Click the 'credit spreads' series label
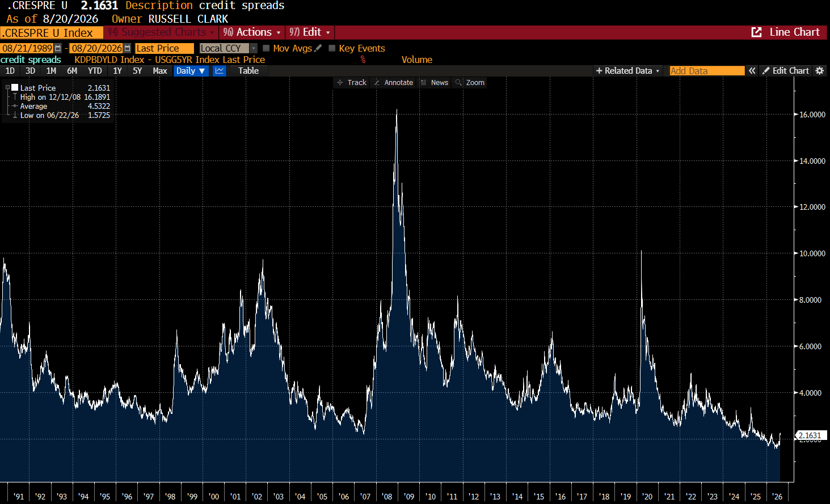Screen dimensions: 830x504 click(x=31, y=60)
